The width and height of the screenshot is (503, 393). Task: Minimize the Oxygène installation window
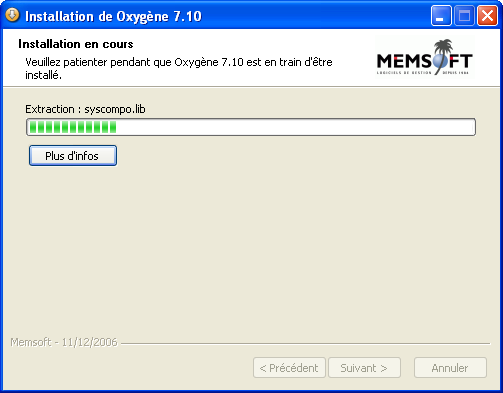[441, 16]
